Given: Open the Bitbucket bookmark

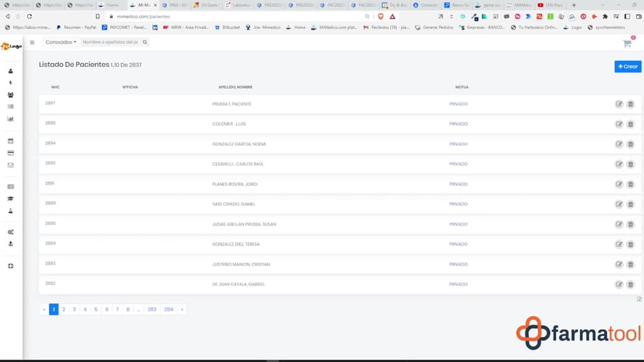Looking at the screenshot, I should pos(228,28).
